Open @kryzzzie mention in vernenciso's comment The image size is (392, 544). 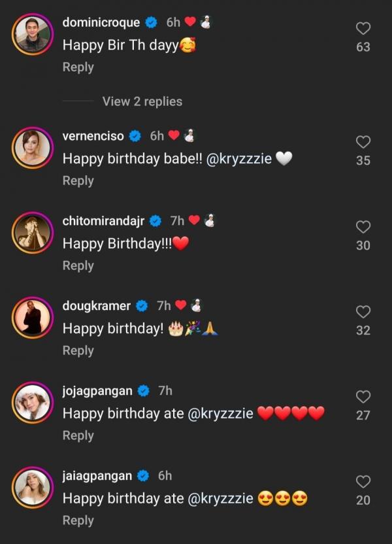(238, 159)
